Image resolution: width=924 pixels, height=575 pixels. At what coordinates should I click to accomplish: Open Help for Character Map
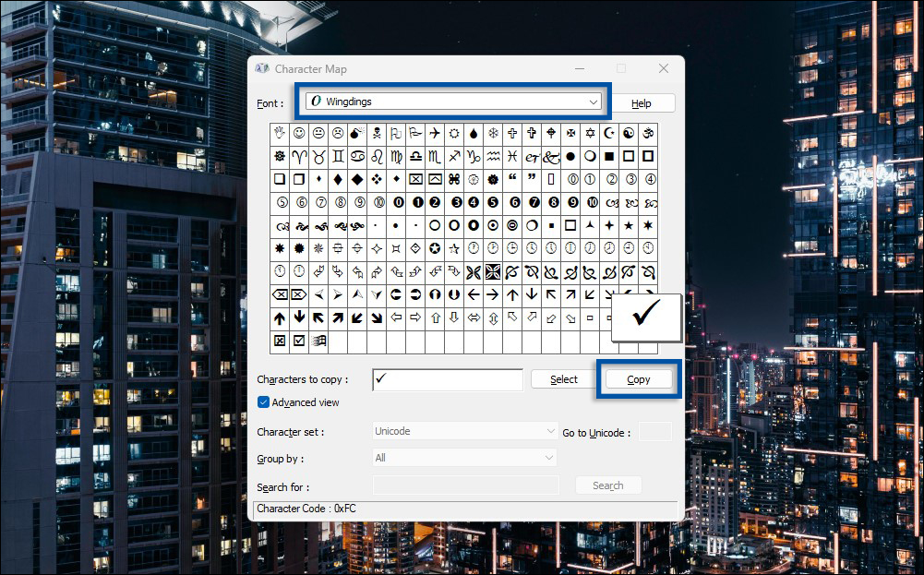click(642, 103)
